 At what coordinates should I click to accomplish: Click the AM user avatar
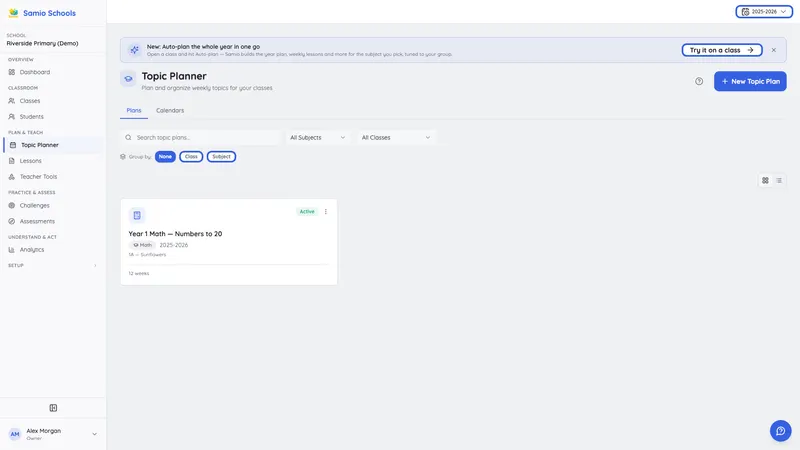[x=15, y=434]
